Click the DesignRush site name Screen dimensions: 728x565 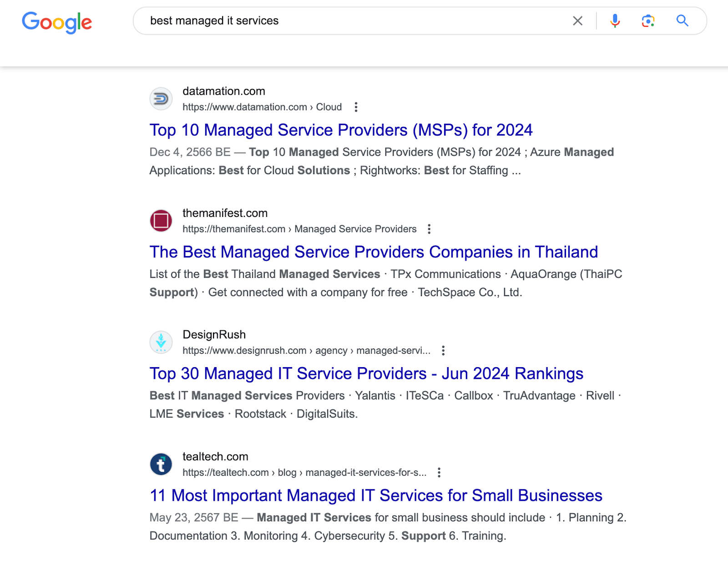[x=214, y=334]
